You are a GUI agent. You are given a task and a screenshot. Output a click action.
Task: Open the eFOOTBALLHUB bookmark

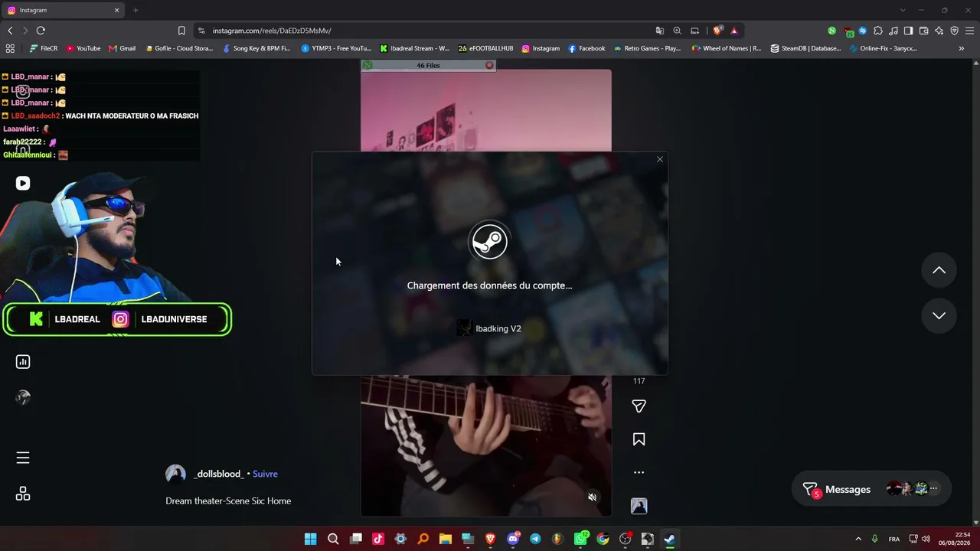(x=486, y=48)
